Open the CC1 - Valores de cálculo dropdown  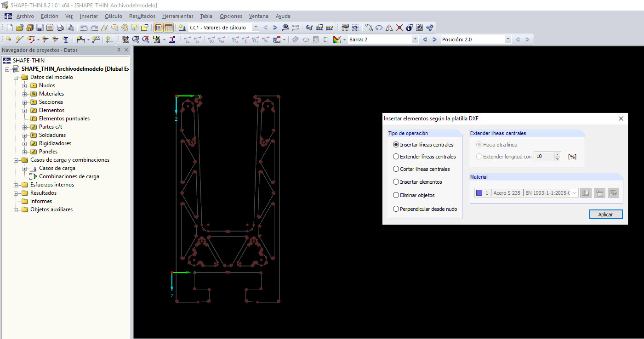click(256, 28)
